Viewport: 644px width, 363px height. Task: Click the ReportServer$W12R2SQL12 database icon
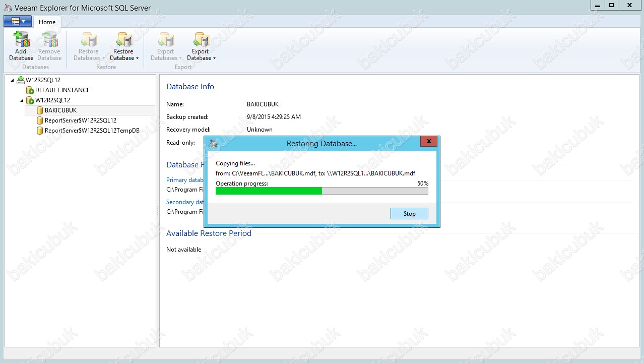[x=40, y=120]
